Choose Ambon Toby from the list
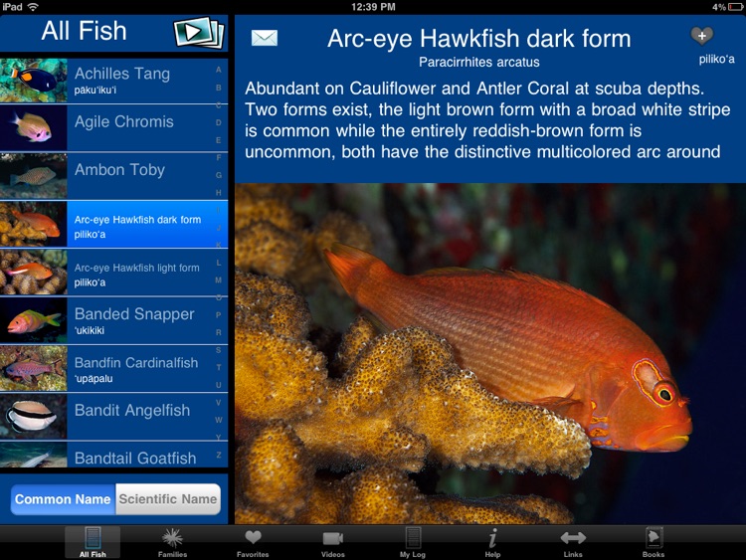This screenshot has width=746, height=560. click(x=113, y=176)
